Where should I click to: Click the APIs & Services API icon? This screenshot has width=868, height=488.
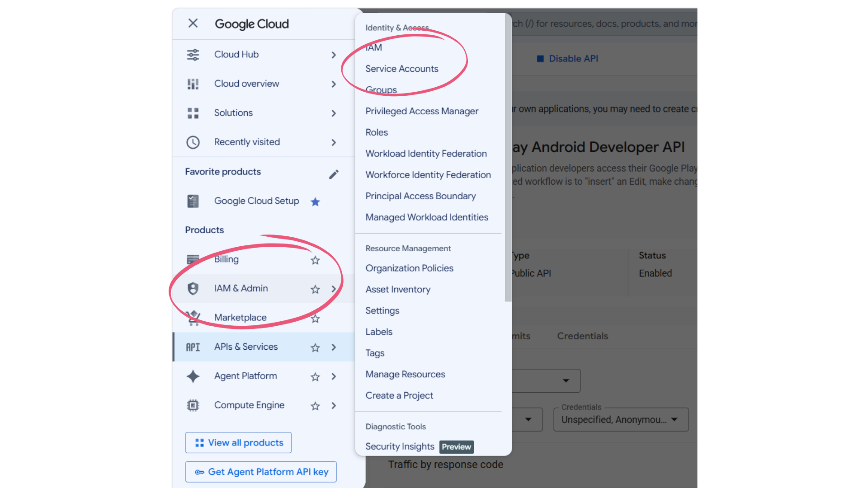(193, 347)
